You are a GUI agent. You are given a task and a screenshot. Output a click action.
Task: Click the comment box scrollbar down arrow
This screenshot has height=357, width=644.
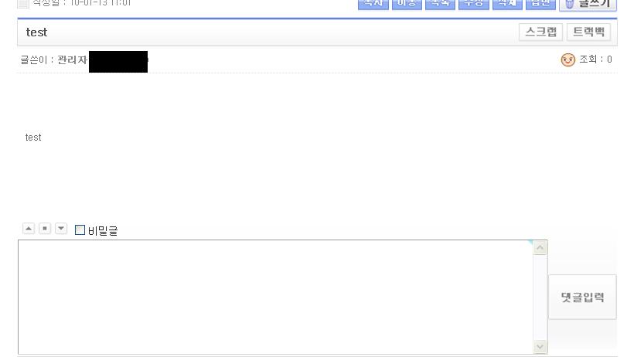pos(540,347)
